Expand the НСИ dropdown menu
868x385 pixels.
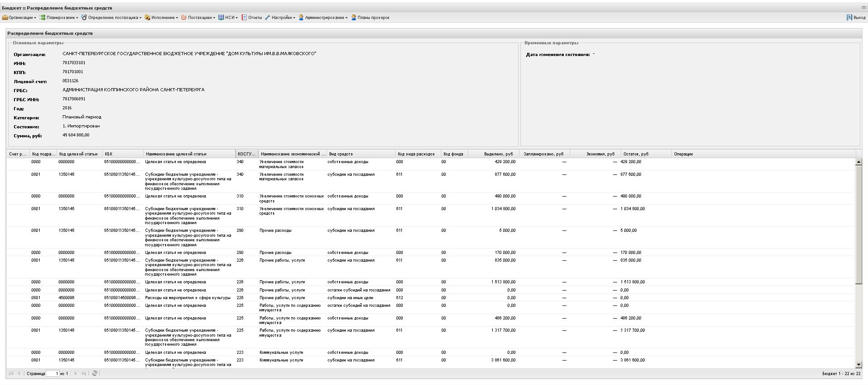[x=228, y=18]
